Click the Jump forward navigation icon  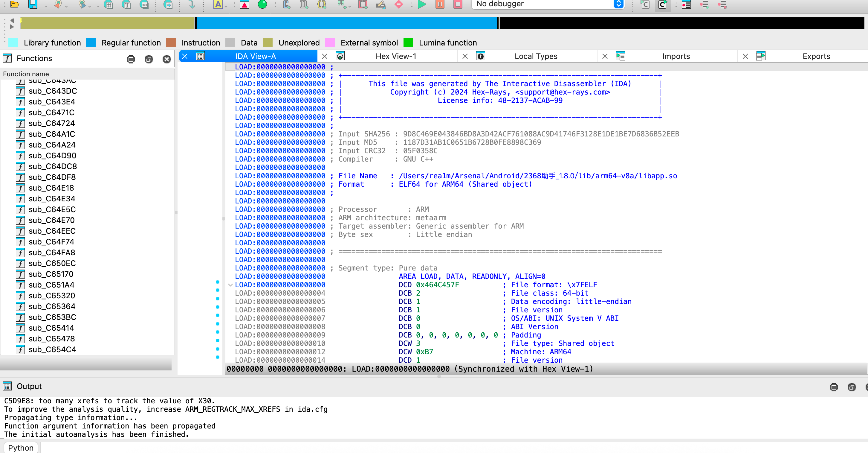point(82,4)
